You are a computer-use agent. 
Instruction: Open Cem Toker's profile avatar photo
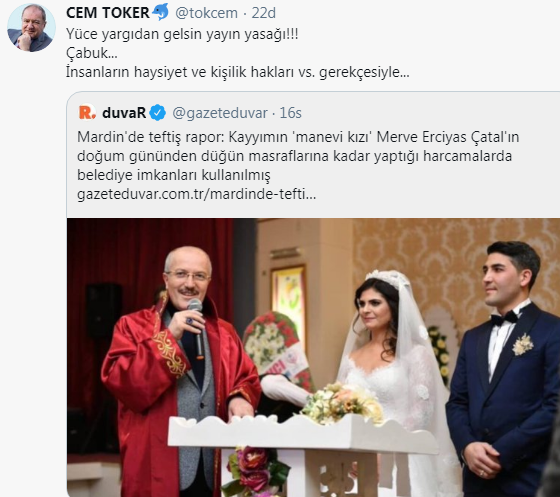pyautogui.click(x=31, y=28)
